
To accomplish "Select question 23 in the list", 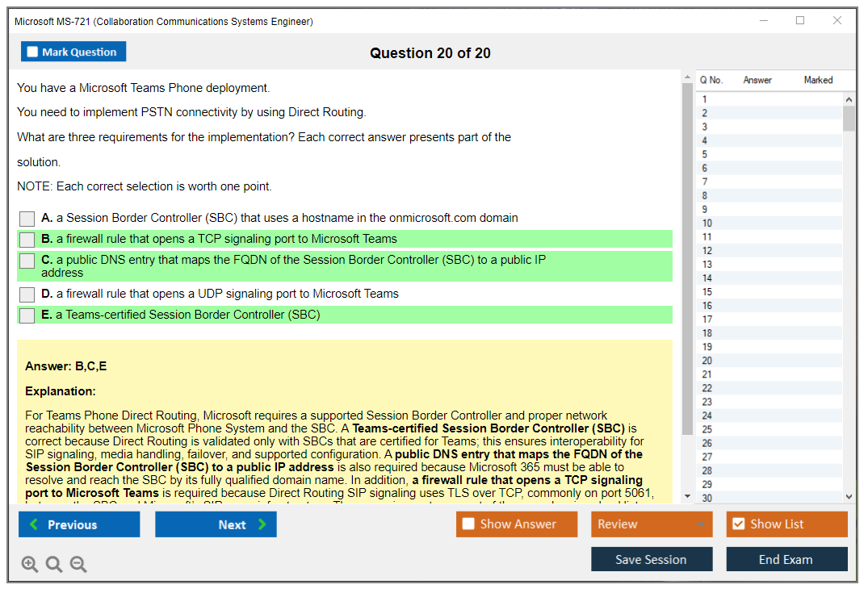I will coord(769,402).
